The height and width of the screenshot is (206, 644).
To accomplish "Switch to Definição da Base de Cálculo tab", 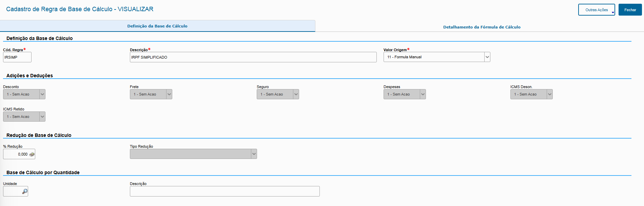I will click(x=157, y=26).
